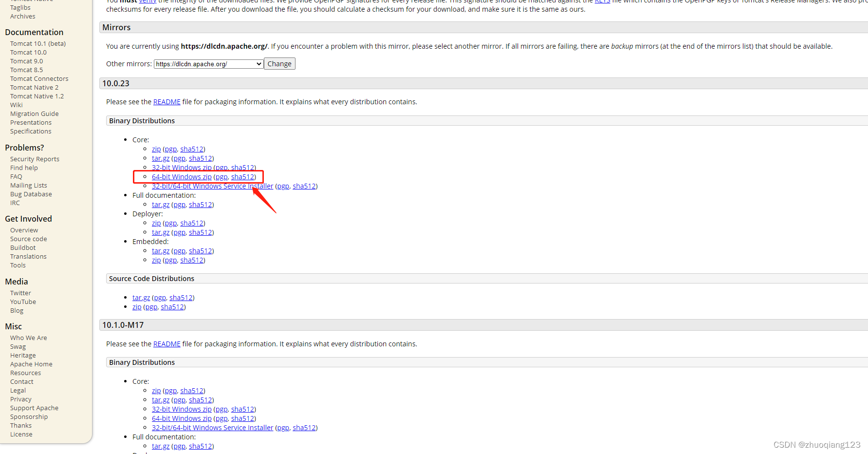Download Core zip for 10.0.23
Screen dimensions: 868x454
(x=156, y=149)
